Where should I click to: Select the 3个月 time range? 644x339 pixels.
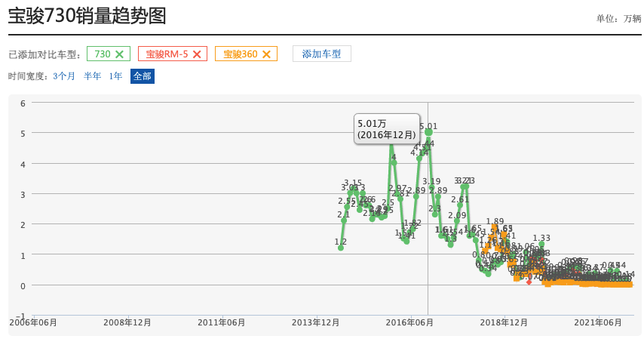64,76
